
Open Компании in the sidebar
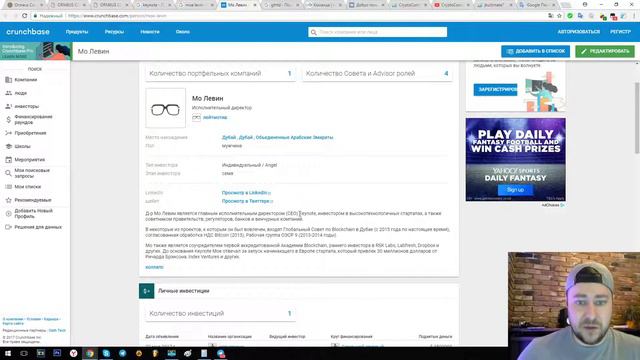tap(26, 80)
